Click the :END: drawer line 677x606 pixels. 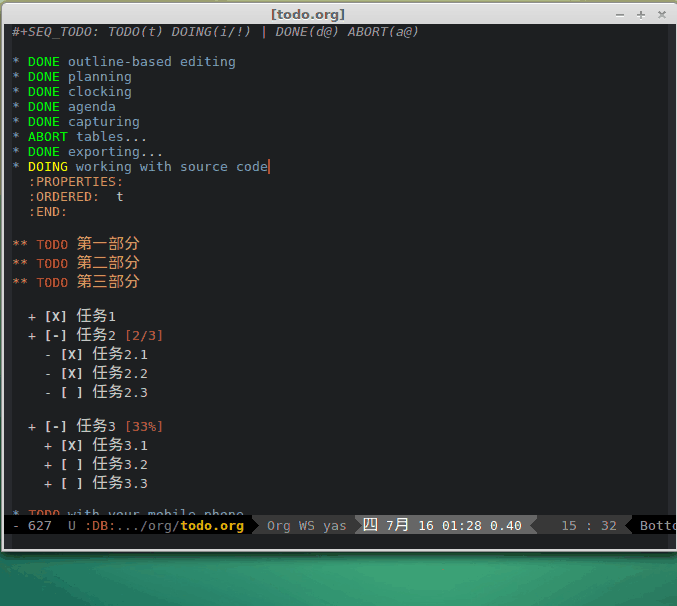tap(47, 212)
